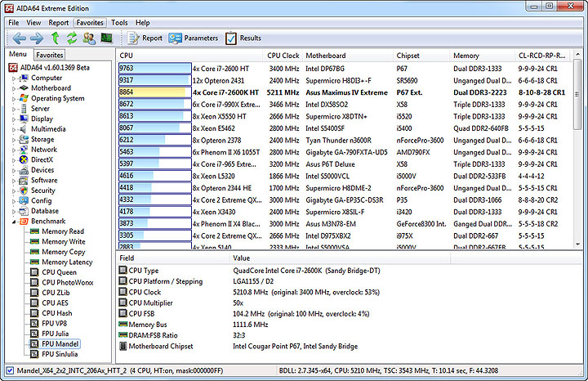Image resolution: width=588 pixels, height=381 pixels.
Task: Open benchmark Parameters
Action: 193,38
